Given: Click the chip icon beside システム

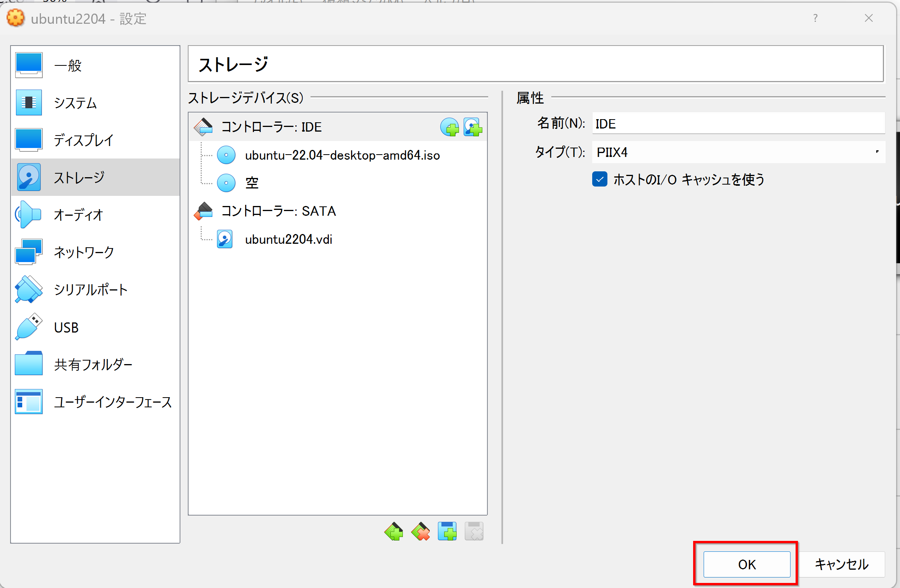Looking at the screenshot, I should [29, 102].
